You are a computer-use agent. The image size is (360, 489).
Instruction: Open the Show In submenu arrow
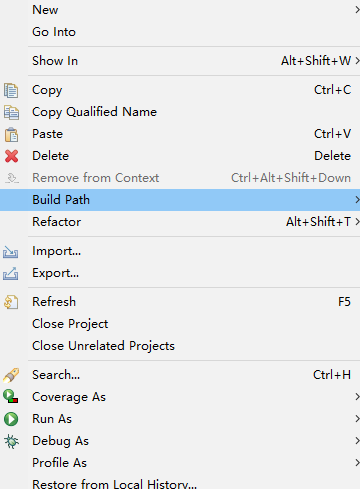tap(357, 61)
